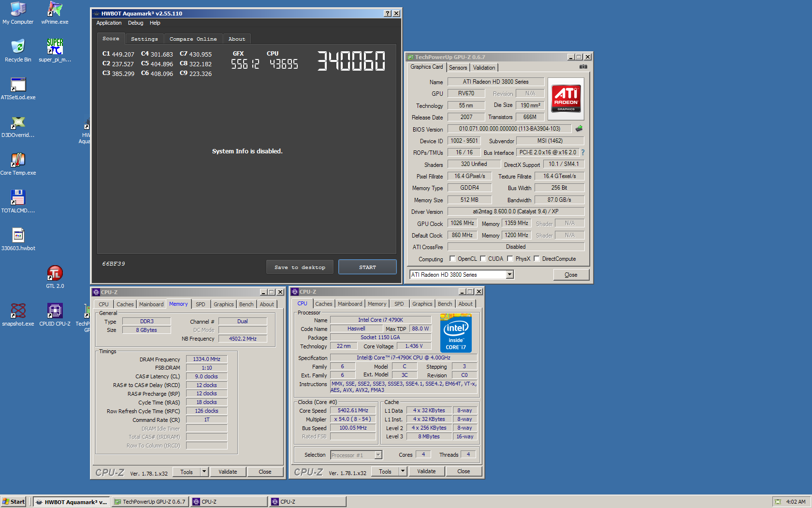Enable the PhysX checkbox in GPU-Z
812x508 pixels.
click(510, 259)
